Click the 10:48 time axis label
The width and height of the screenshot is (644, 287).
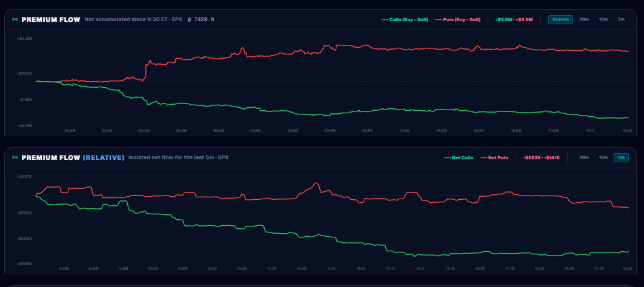pyautogui.click(x=219, y=131)
